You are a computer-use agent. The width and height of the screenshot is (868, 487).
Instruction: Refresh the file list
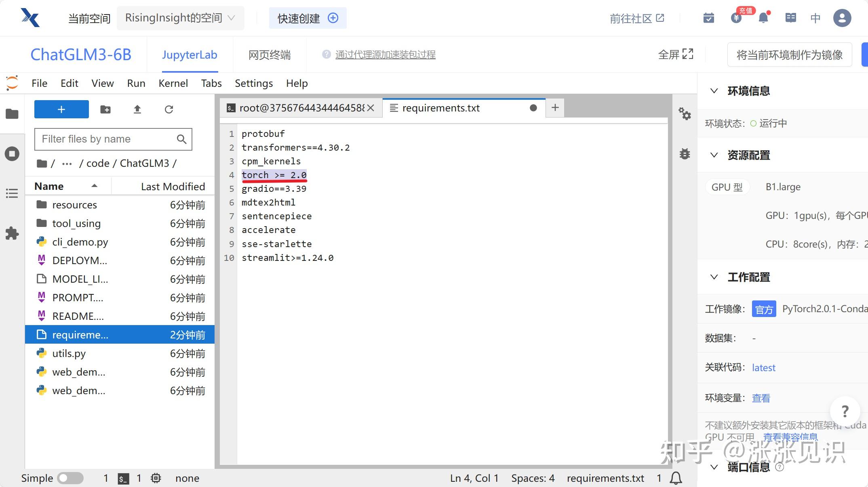point(169,109)
